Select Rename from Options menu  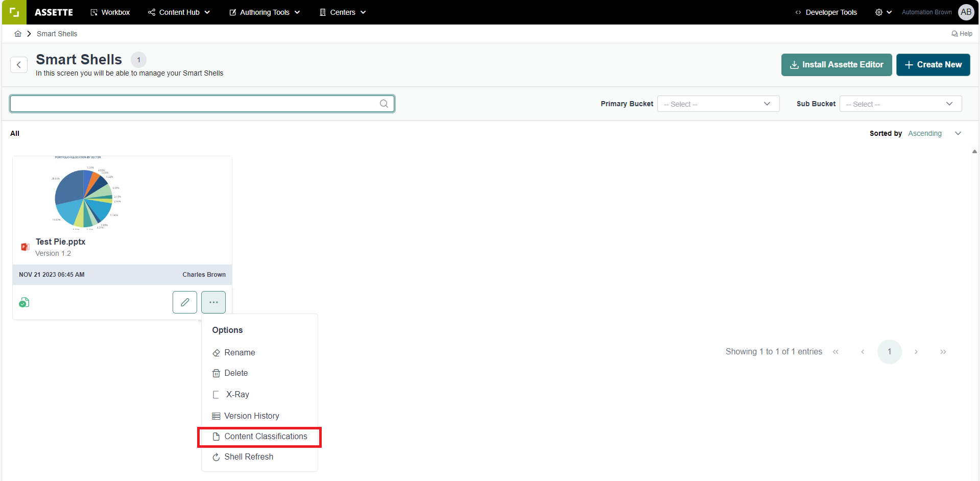259,352
